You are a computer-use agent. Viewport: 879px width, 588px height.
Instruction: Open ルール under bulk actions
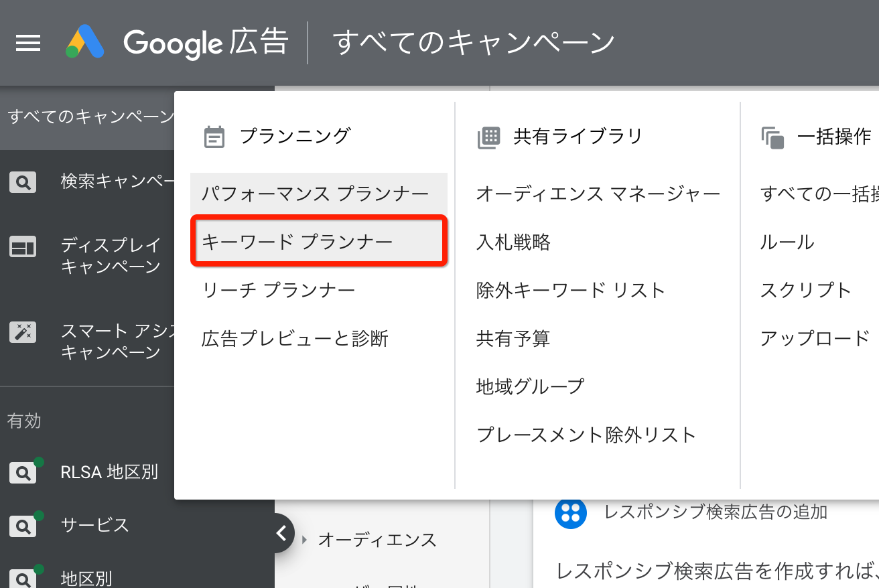(787, 242)
